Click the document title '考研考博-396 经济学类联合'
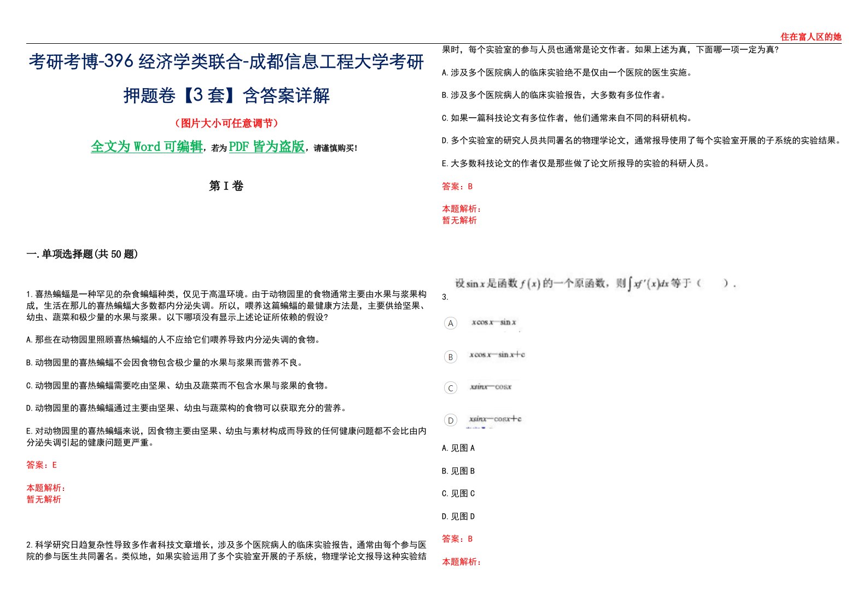This screenshot has height=614, width=868. 135,62
